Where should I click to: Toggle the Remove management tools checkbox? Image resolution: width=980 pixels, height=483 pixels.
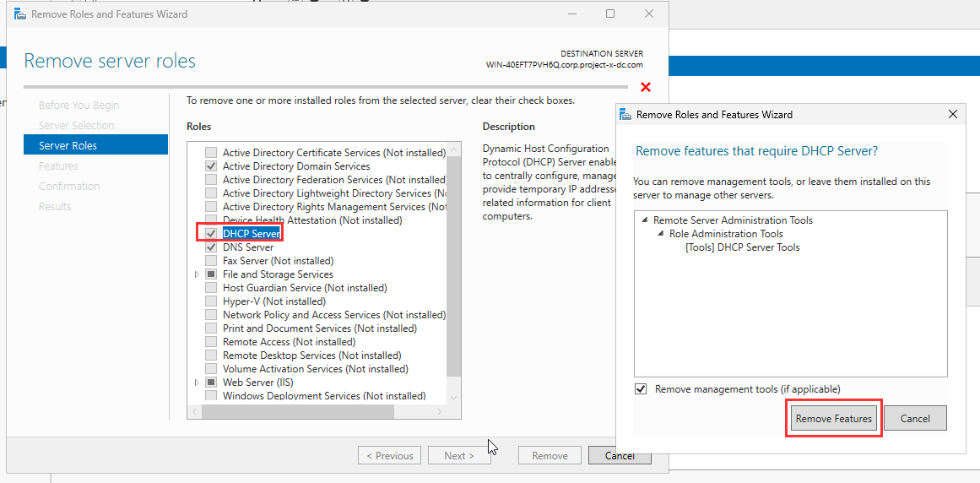[641, 389]
